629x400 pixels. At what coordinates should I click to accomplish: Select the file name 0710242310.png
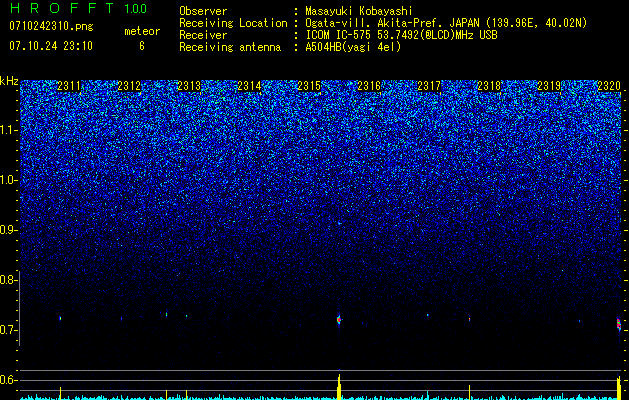click(x=51, y=26)
